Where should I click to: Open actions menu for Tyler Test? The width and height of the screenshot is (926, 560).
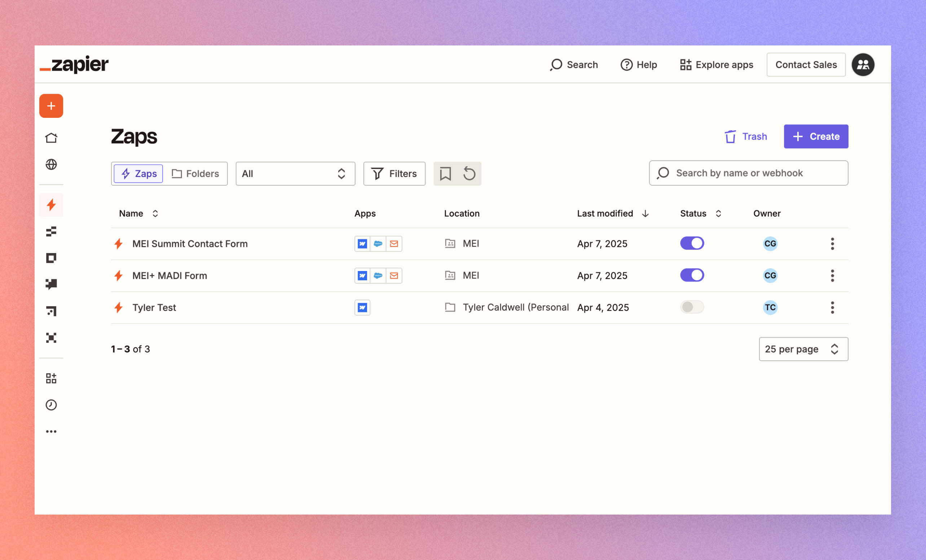[832, 308]
